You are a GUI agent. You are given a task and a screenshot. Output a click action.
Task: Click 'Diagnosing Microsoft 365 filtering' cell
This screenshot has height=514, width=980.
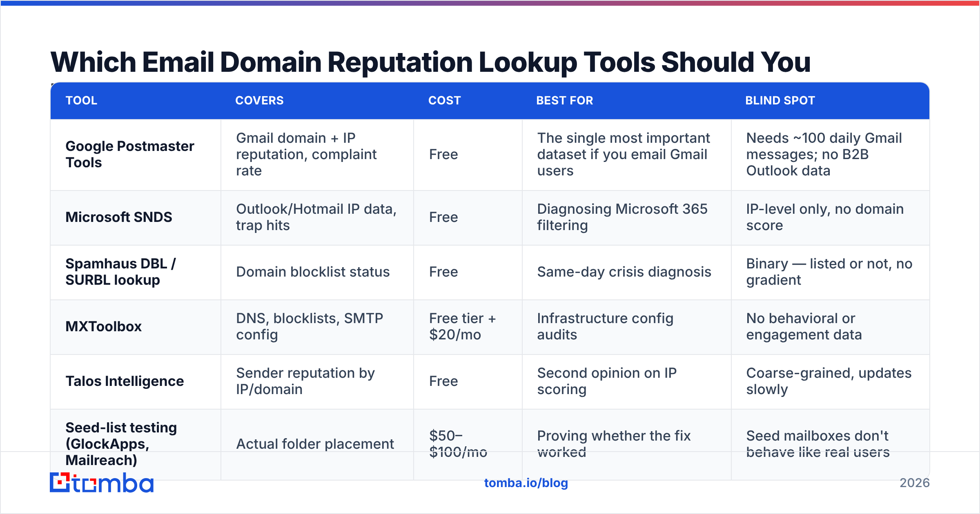627,218
